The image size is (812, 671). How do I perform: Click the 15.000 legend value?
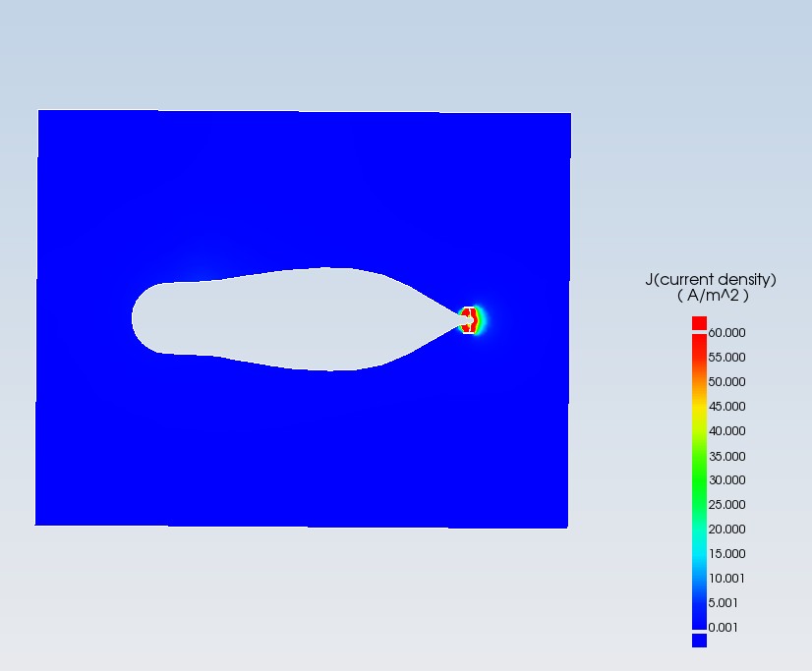(726, 554)
